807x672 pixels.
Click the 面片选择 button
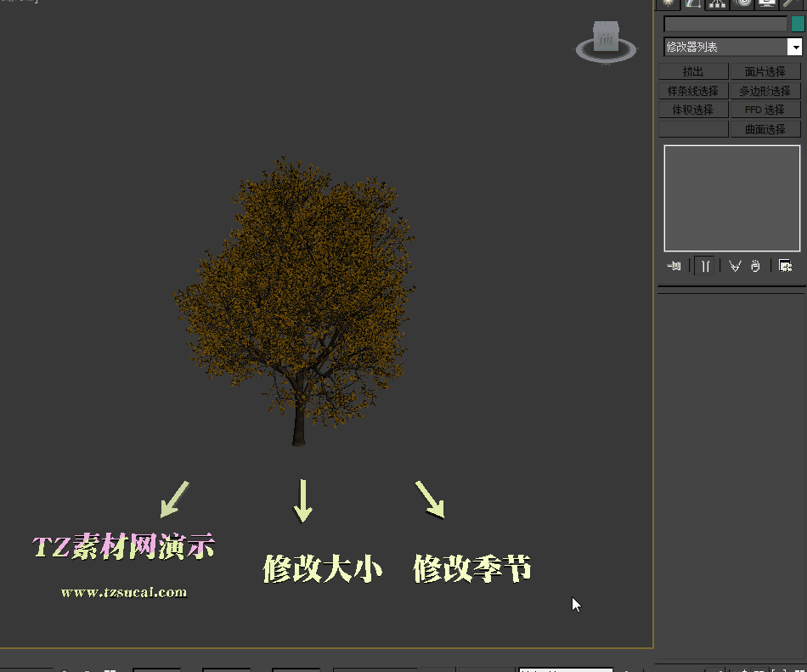pyautogui.click(x=765, y=71)
